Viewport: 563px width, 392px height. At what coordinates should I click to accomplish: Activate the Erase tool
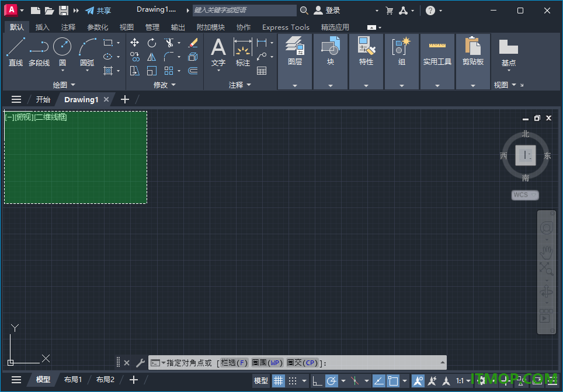(193, 43)
